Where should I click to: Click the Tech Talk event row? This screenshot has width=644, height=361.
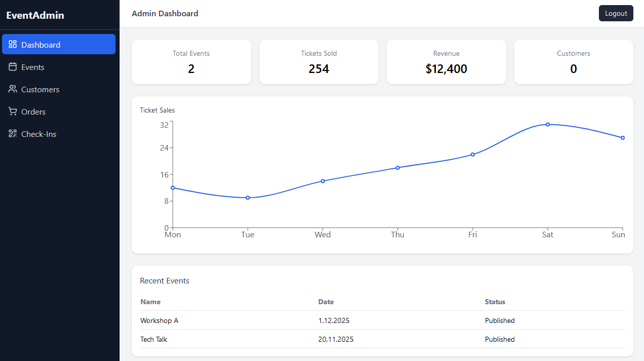[382, 339]
